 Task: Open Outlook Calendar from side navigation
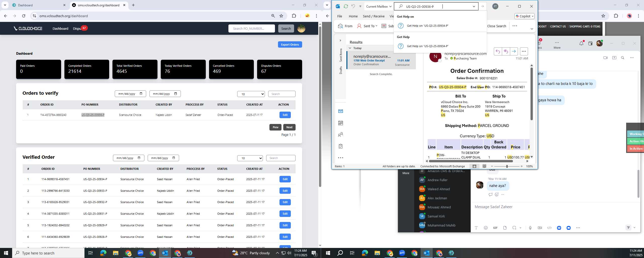pyautogui.click(x=341, y=123)
